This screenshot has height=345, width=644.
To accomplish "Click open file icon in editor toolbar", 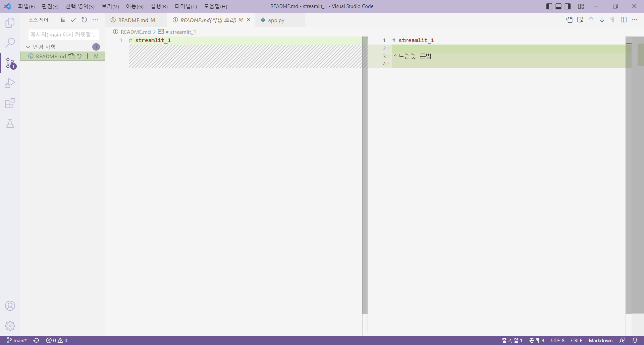I will pyautogui.click(x=569, y=20).
